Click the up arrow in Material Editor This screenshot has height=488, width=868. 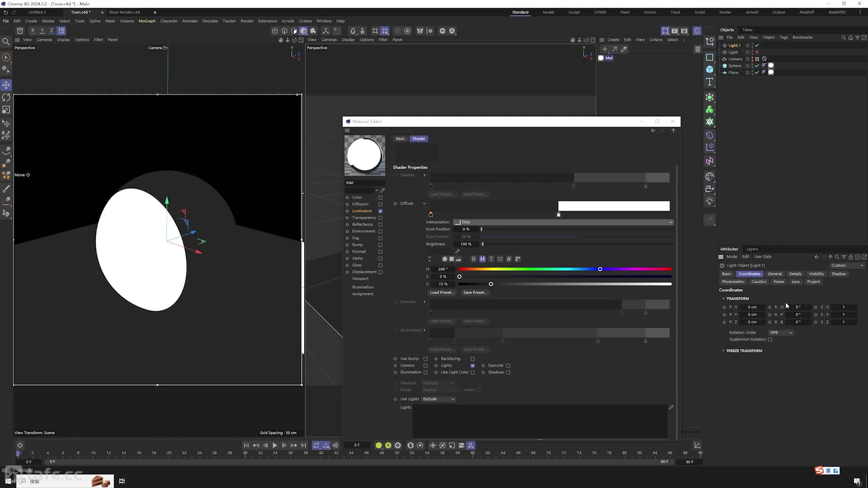pos(673,131)
